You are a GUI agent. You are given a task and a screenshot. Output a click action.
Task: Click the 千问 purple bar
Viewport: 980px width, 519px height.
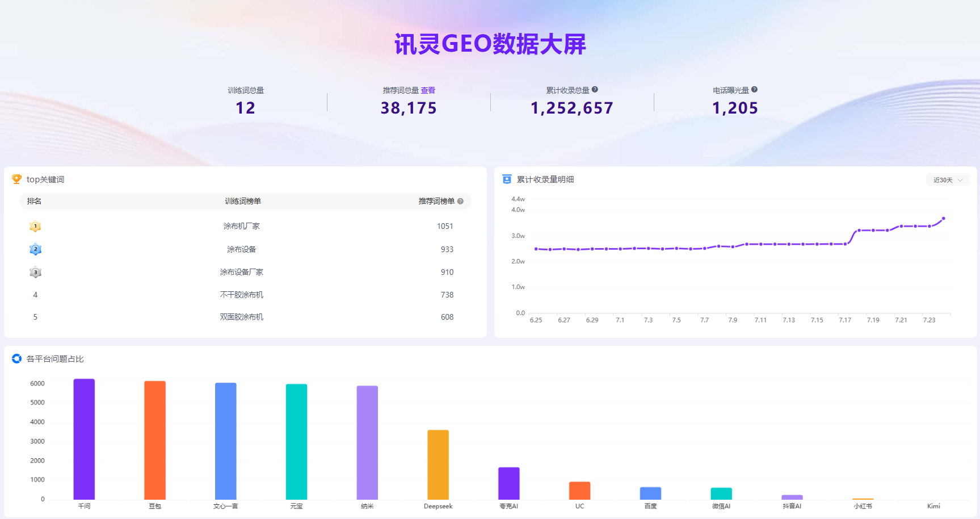[84, 439]
